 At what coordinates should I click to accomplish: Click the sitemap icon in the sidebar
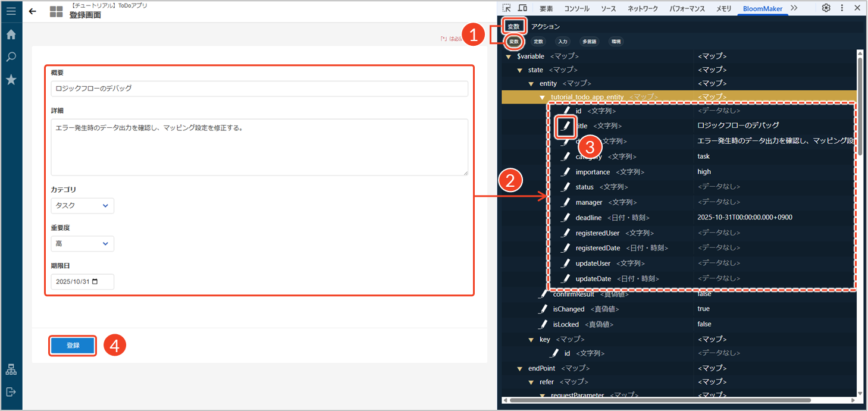(11, 369)
